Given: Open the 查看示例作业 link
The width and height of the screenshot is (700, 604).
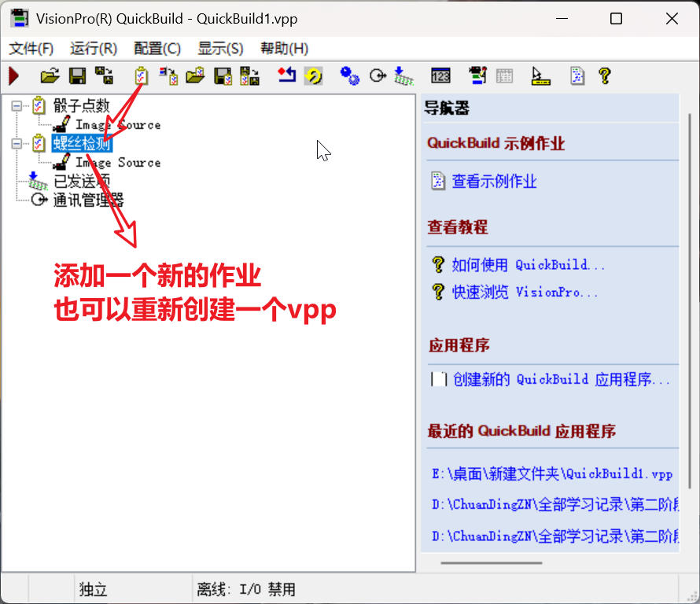Looking at the screenshot, I should pos(494,181).
